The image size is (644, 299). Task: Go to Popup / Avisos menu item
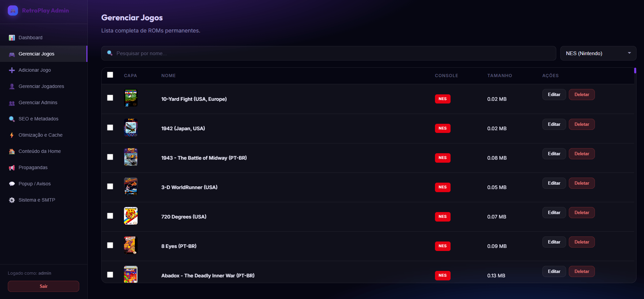35,184
